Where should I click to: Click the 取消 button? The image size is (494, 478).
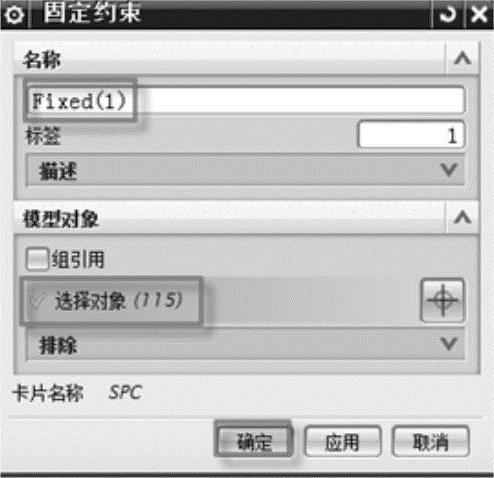pyautogui.click(x=430, y=442)
